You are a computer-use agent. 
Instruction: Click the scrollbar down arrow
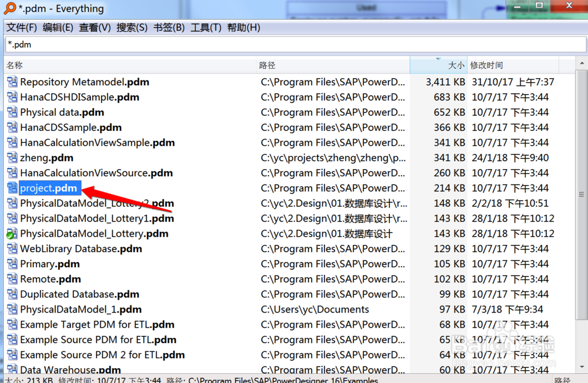[582, 367]
